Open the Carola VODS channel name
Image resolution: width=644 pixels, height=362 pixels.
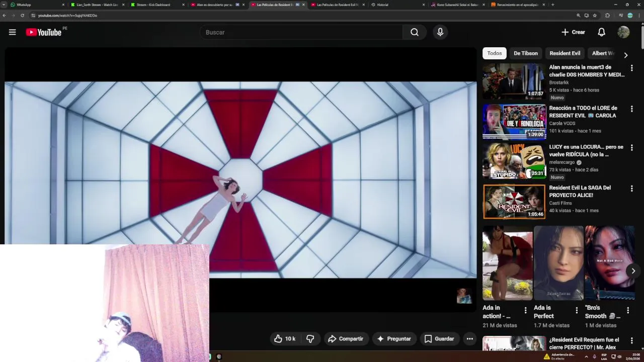tap(562, 123)
